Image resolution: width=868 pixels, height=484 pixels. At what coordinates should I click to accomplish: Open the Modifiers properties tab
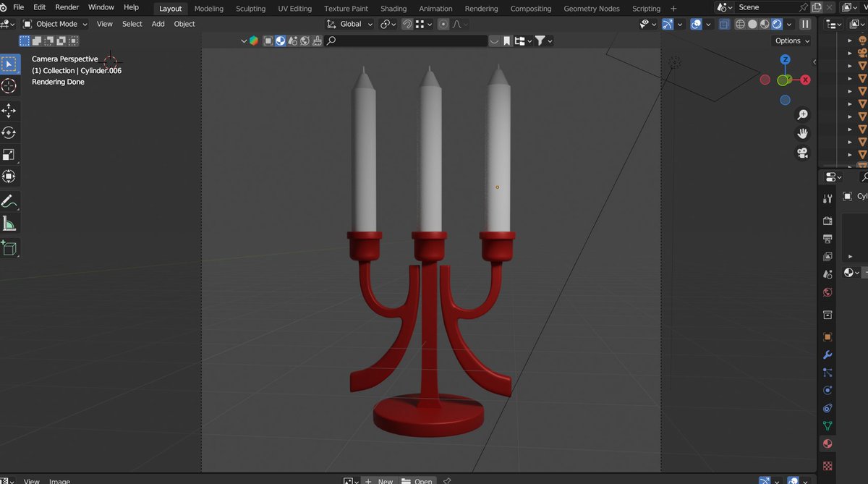tap(827, 355)
